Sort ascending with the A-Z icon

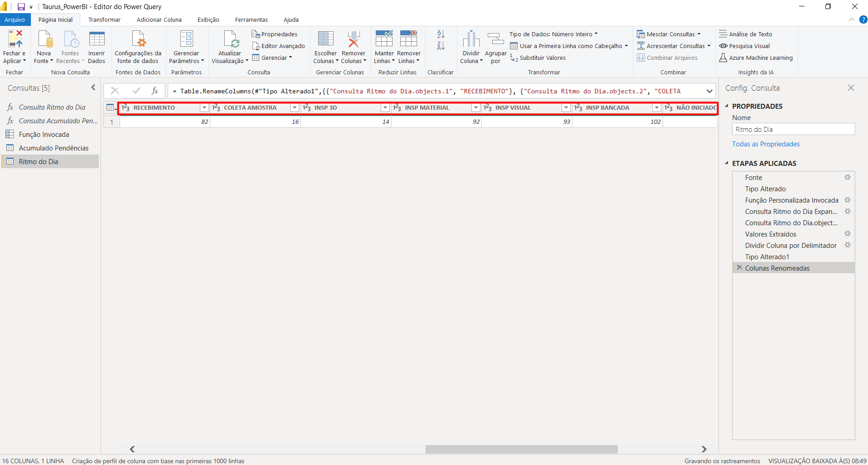[441, 34]
